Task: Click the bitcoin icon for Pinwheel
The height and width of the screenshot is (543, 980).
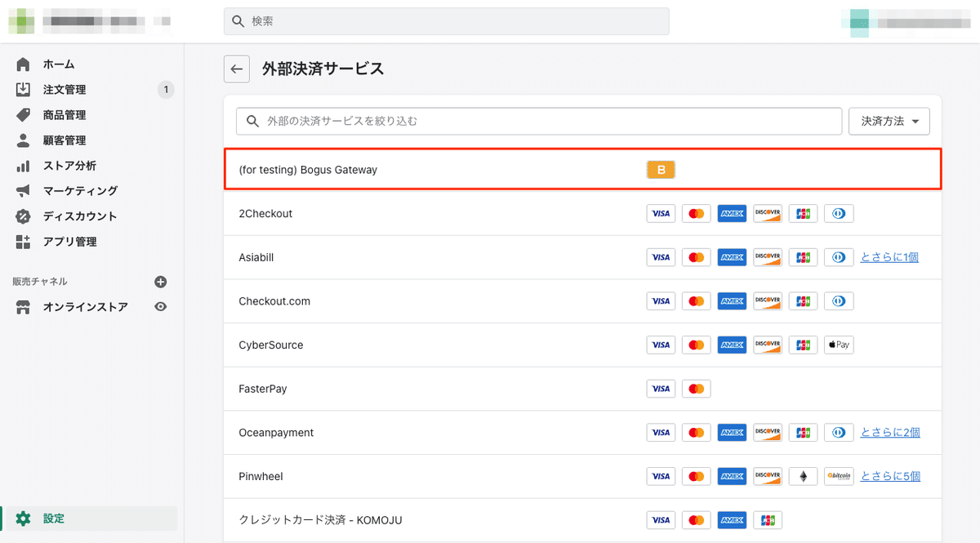Action: coord(839,476)
